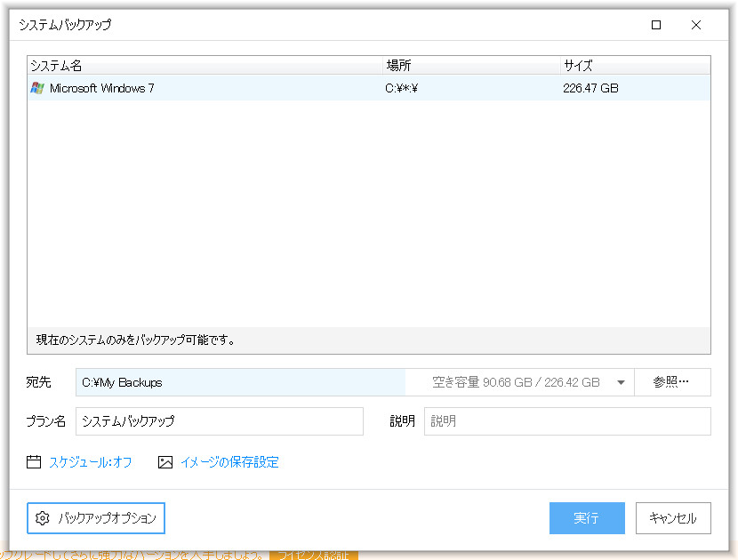Open the スケジュール:オフ link
The width and height of the screenshot is (738, 560).
click(91, 462)
